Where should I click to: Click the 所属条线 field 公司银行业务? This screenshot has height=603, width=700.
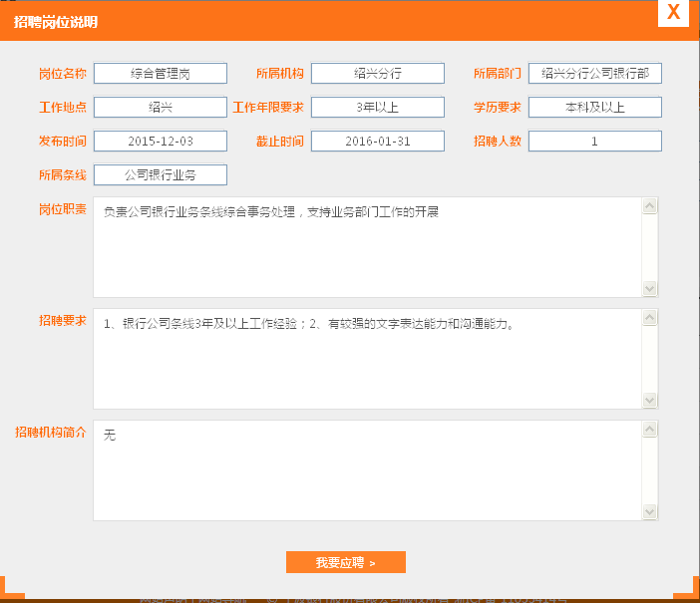161,175
